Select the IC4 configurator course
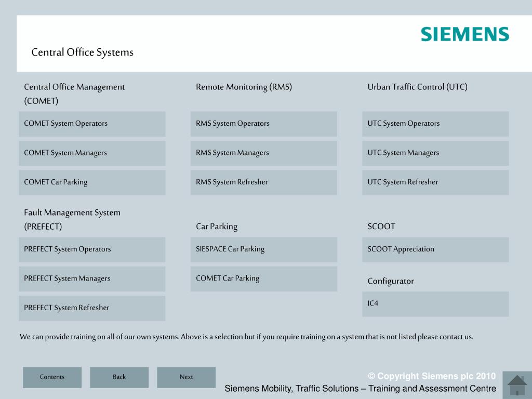The width and height of the screenshot is (532, 399). point(435,304)
